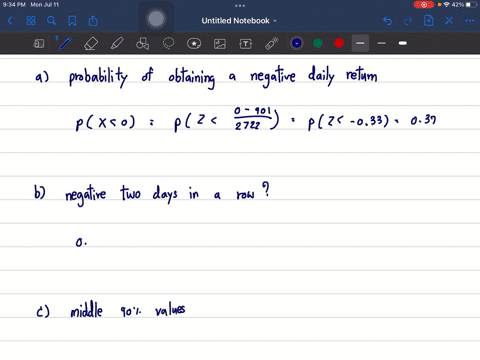Open the more options ellipsis menu
Screen dimensions: 480x360
(470, 21)
